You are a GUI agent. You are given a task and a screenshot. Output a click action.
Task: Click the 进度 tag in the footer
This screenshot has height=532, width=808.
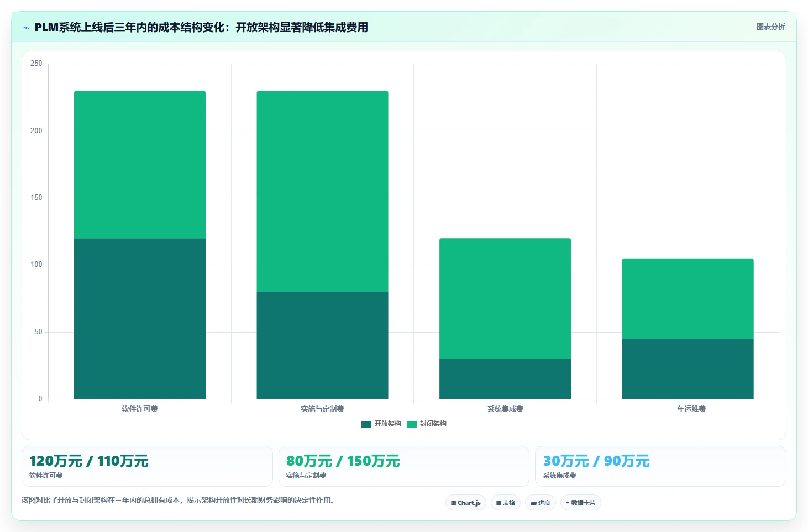(541, 503)
